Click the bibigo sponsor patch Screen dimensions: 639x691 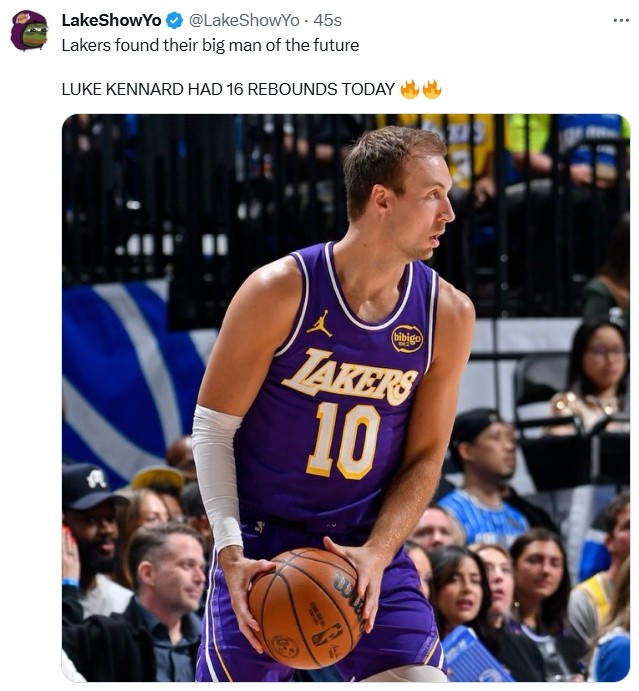click(x=407, y=339)
